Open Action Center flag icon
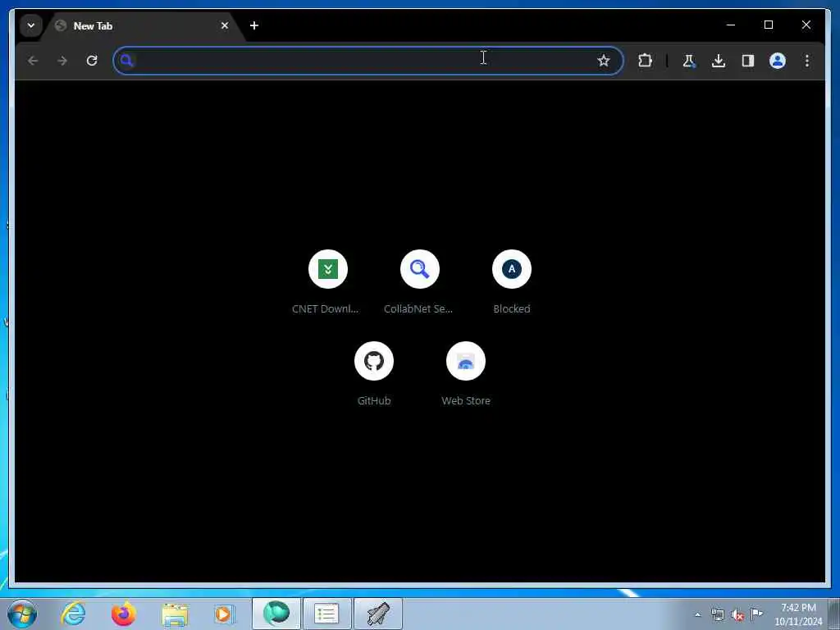This screenshot has width=840, height=630. (x=756, y=614)
